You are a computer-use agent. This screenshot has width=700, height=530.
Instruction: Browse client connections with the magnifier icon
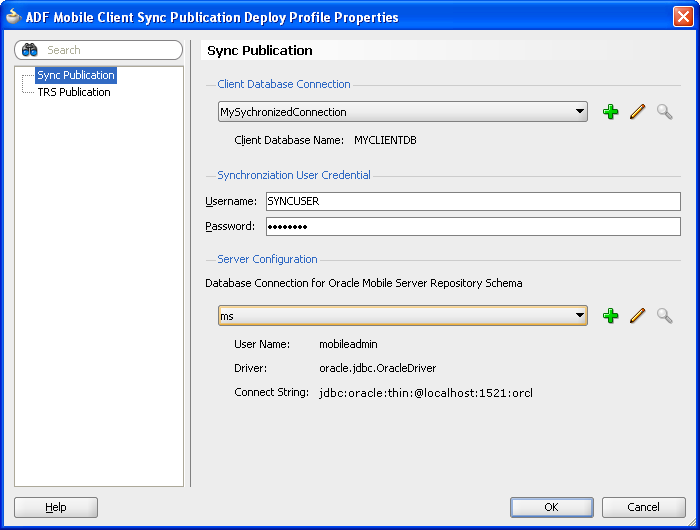coord(664,112)
